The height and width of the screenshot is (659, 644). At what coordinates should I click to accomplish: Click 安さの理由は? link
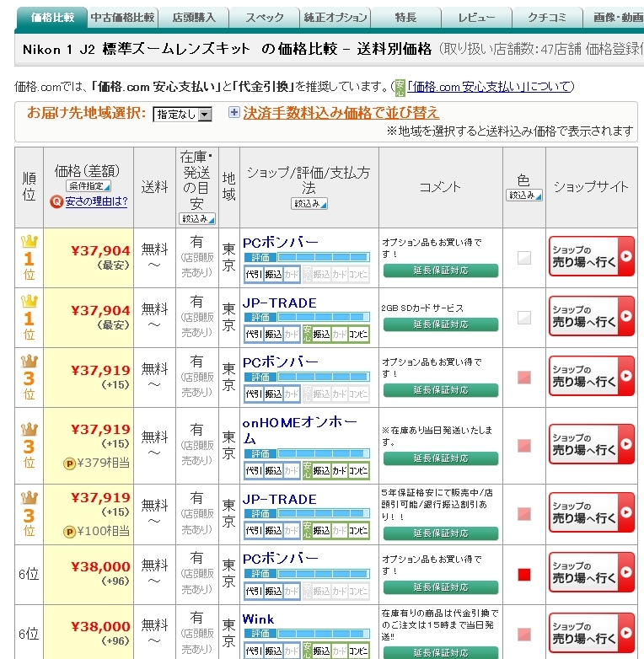(96, 201)
